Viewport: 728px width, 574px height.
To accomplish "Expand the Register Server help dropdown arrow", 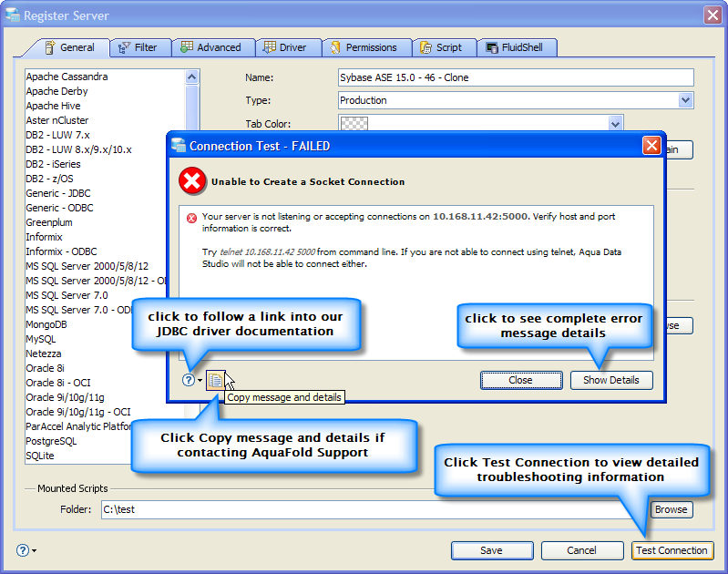I will click(35, 551).
